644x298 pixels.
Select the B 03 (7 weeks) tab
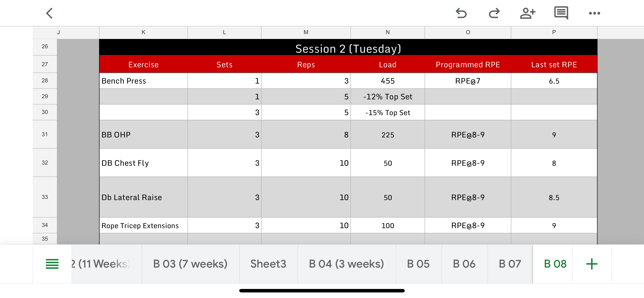coord(190,264)
